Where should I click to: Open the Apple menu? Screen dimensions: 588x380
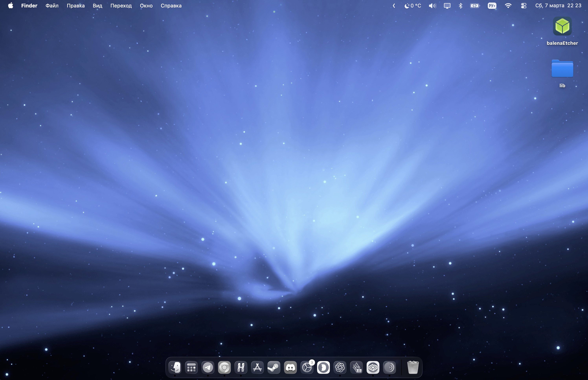click(10, 6)
